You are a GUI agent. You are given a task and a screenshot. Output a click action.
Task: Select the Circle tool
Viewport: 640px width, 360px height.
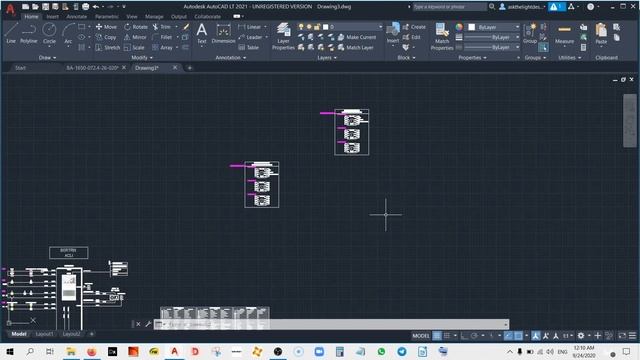[49, 33]
